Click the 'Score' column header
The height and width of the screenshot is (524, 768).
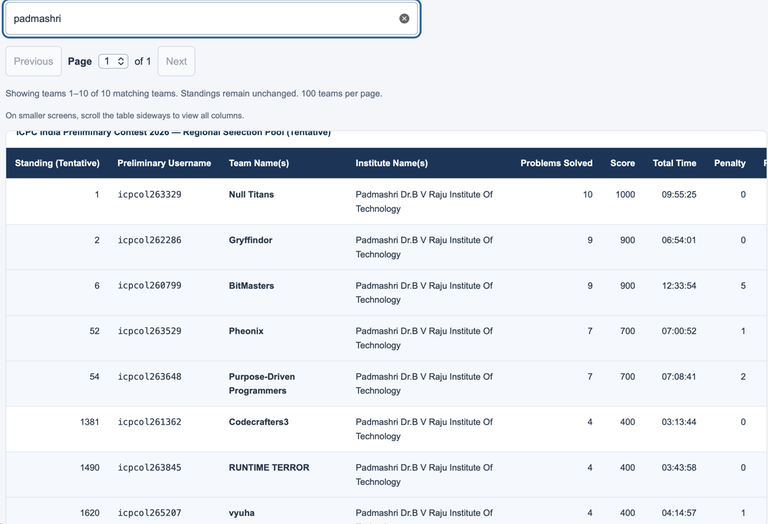[x=623, y=163]
